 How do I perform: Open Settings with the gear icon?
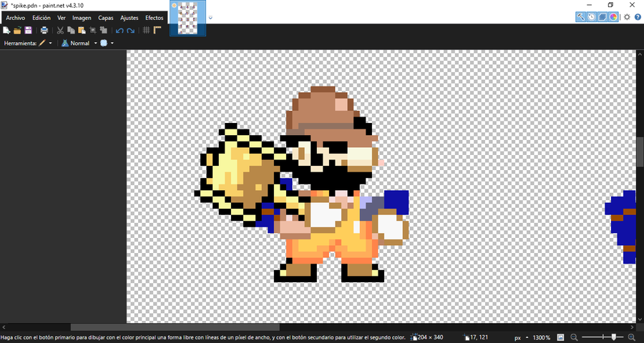coord(627,17)
